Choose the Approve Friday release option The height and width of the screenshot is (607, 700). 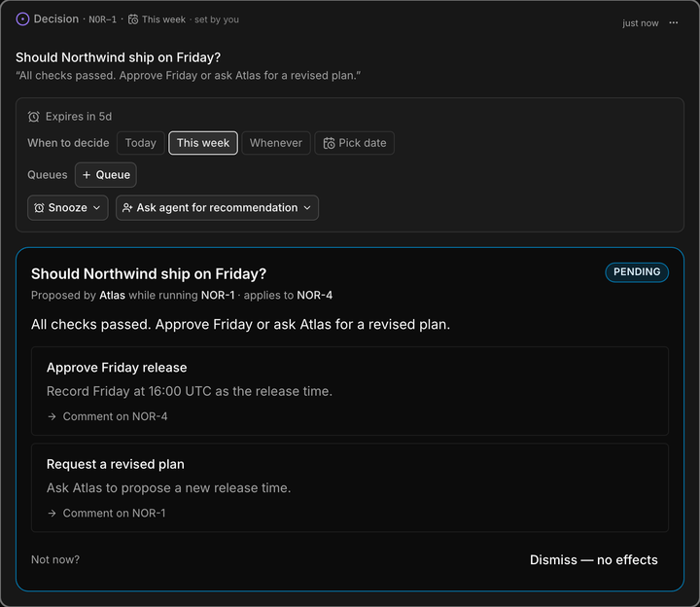[x=350, y=391]
